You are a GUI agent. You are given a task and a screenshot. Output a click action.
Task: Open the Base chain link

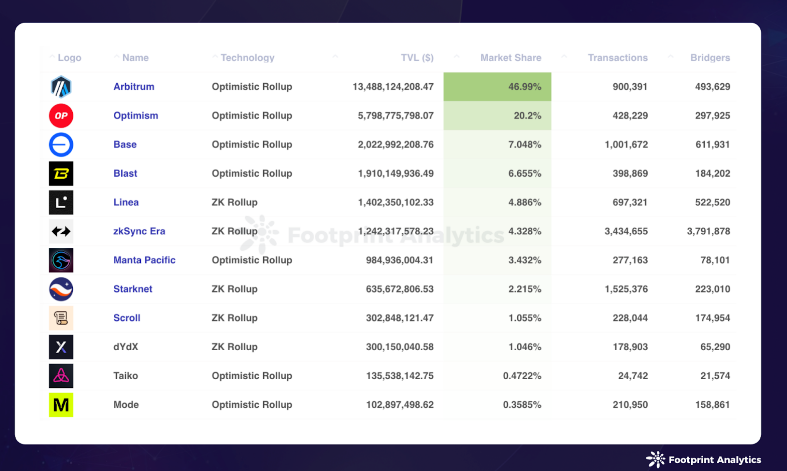(125, 145)
